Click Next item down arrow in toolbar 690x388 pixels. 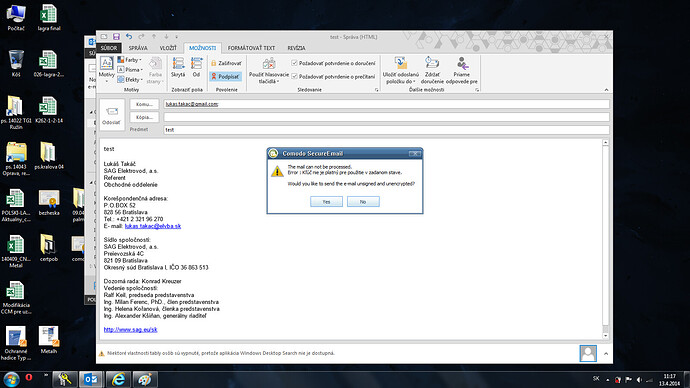pos(166,37)
